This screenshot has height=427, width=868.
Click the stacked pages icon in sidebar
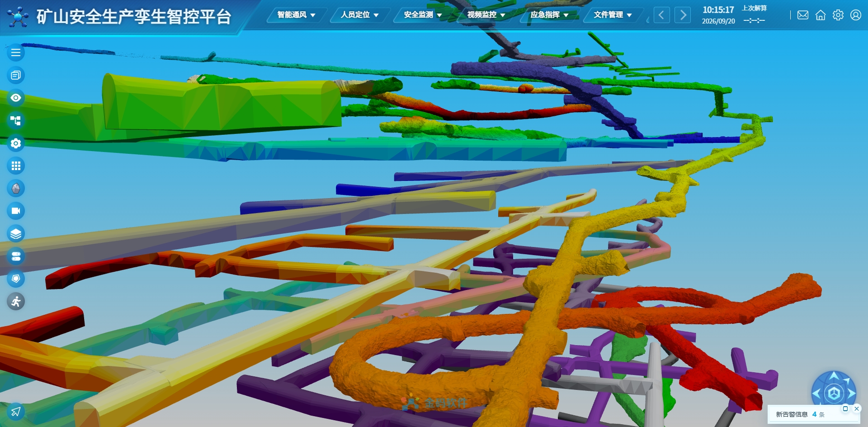click(16, 75)
